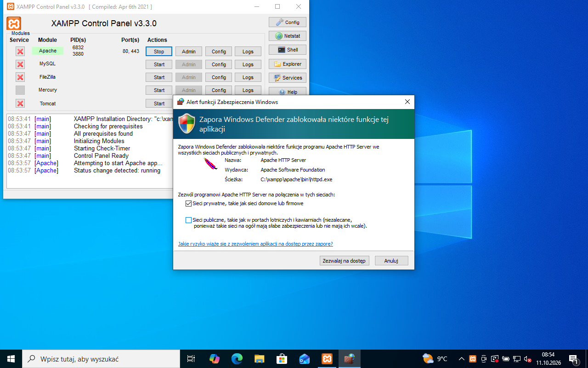Switch to XAMPP via its taskbar button
588x368 pixels.
(x=327, y=359)
